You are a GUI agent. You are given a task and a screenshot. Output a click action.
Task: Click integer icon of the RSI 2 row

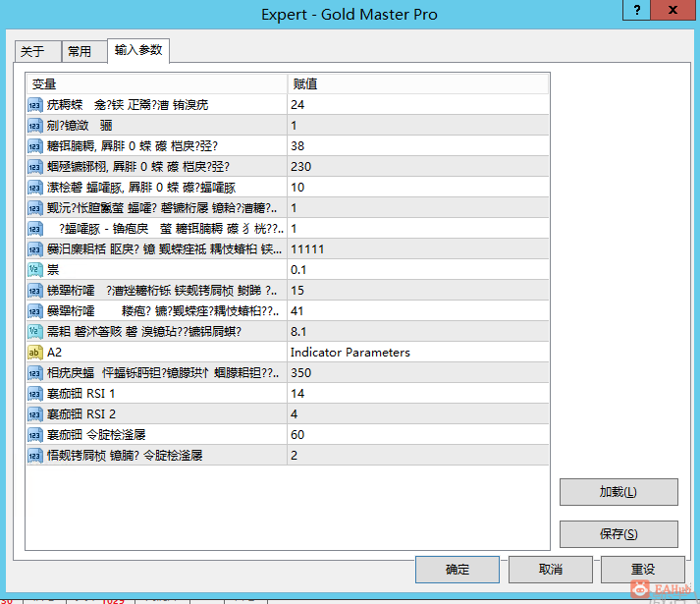34,414
